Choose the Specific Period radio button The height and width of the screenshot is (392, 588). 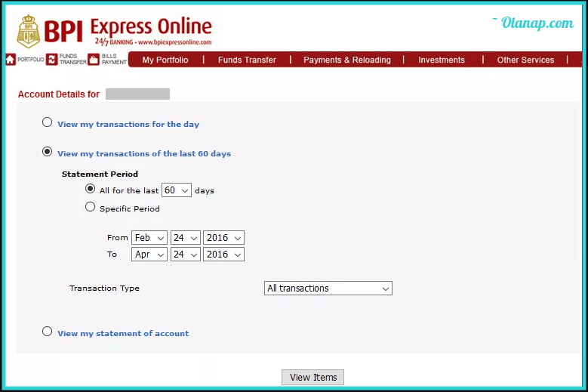(90, 207)
